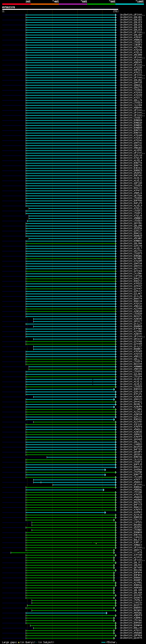Click the last hit UniRef100_Q10KT5
This screenshot has width=146, height=644.
131,638
